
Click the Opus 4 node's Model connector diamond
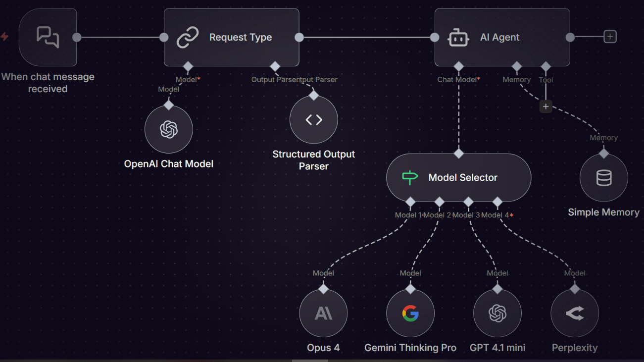pyautogui.click(x=323, y=289)
